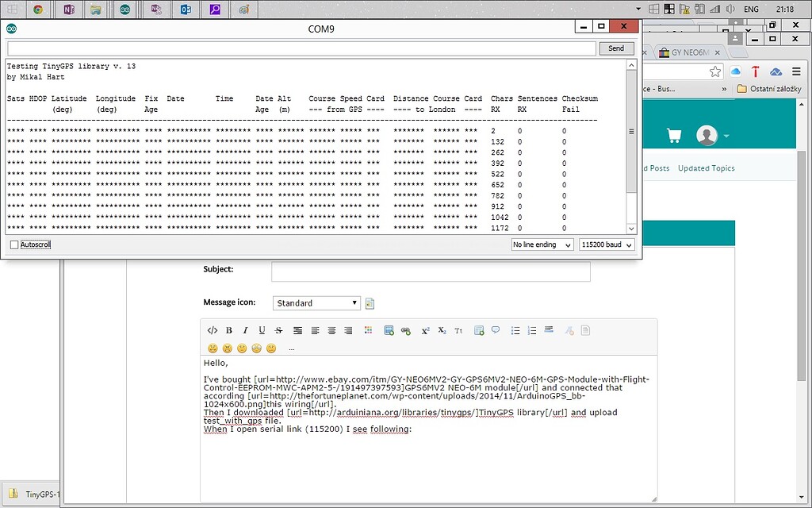Open the code block tool in the editor
Viewport: 812px width, 508px height.
point(213,330)
